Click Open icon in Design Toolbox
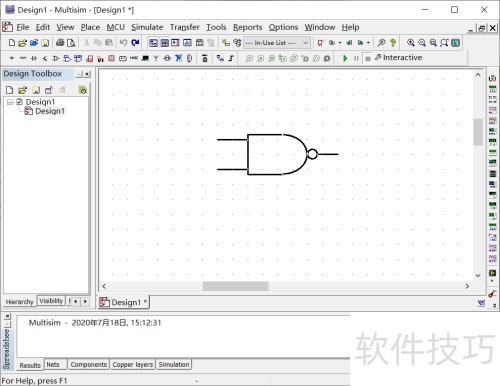500x386 pixels. [x=22, y=90]
